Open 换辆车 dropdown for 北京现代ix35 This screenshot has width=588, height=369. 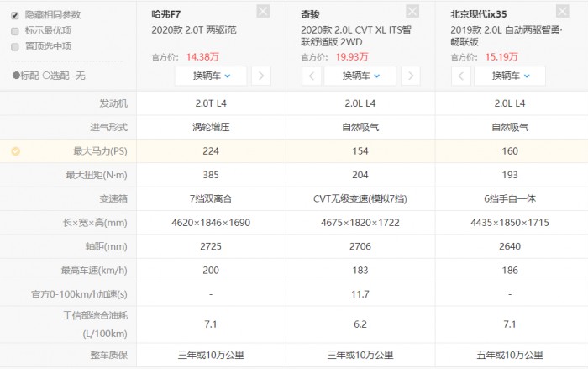[x=510, y=76]
